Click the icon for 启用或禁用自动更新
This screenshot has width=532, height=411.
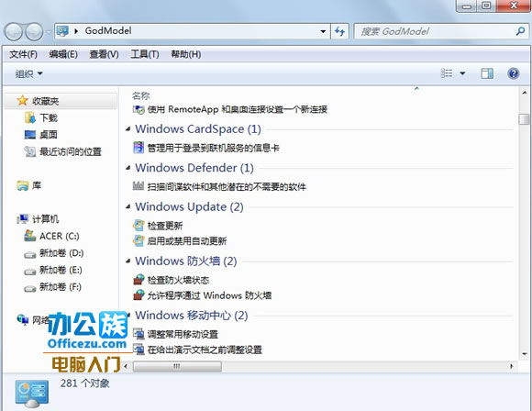[139, 240]
